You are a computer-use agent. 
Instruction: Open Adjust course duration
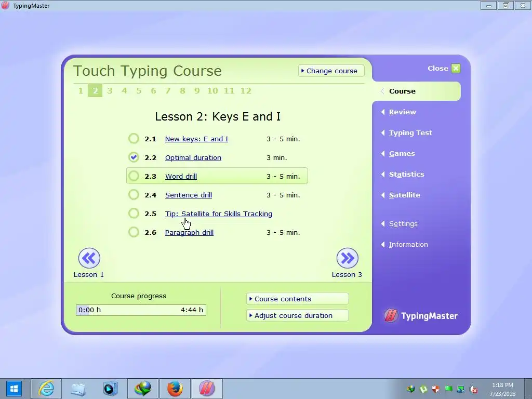(298, 315)
